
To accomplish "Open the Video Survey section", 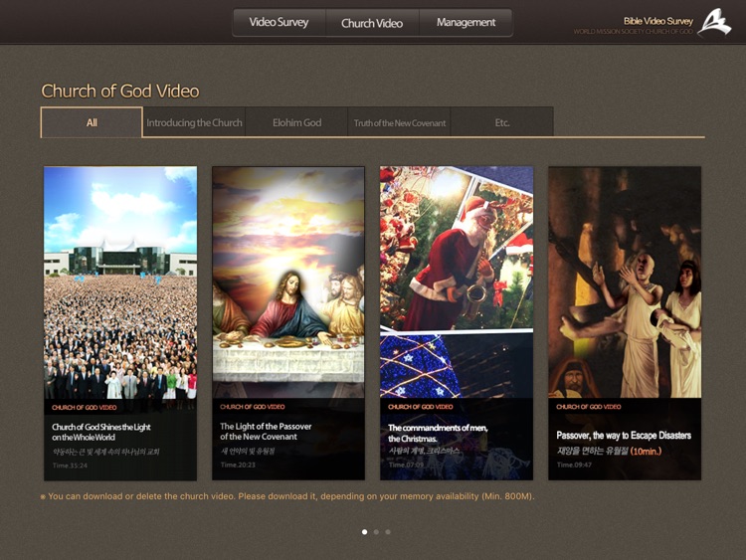I will (279, 22).
